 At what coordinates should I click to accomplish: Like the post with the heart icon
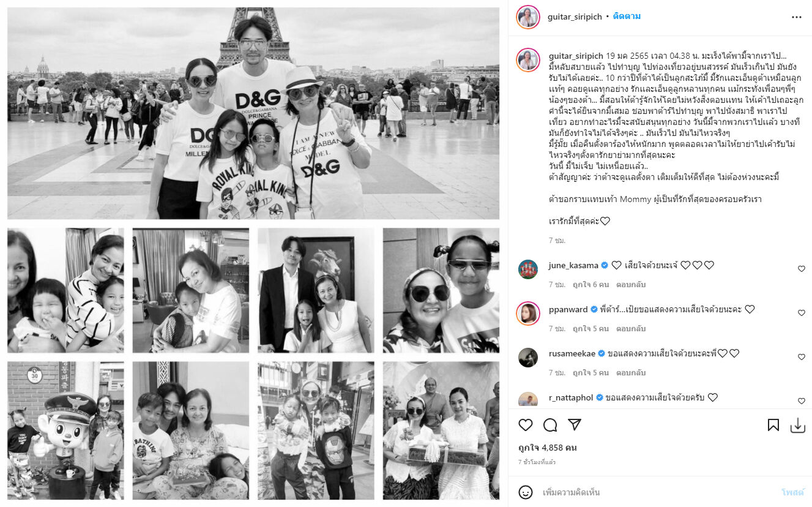pos(526,425)
